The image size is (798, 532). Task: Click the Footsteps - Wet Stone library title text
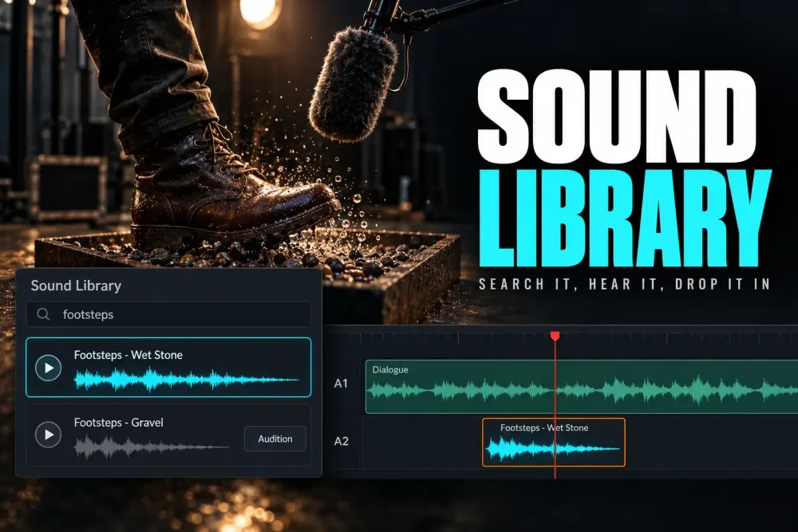pyautogui.click(x=128, y=355)
